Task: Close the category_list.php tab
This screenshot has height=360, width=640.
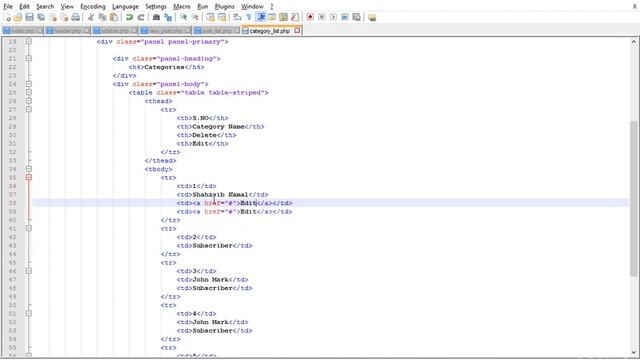Action: tap(297, 30)
